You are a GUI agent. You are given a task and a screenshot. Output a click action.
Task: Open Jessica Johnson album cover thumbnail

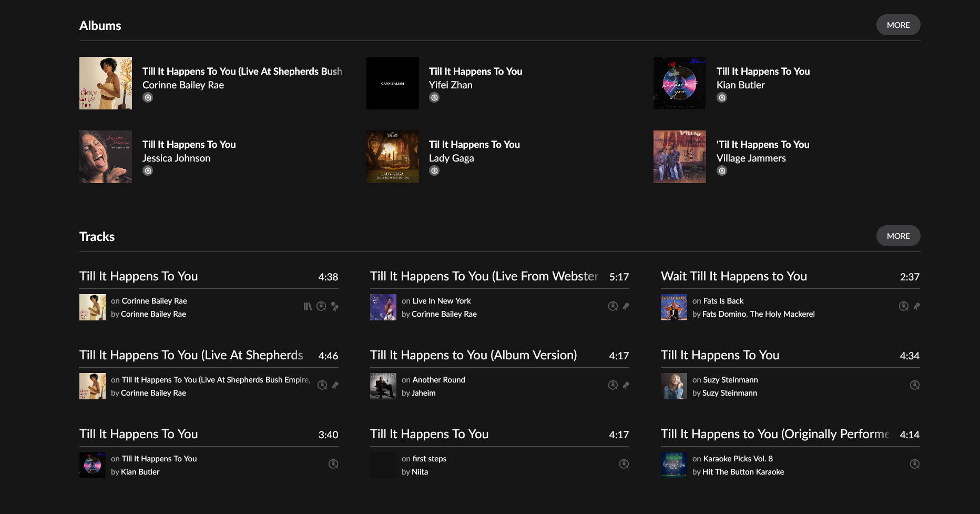click(106, 157)
